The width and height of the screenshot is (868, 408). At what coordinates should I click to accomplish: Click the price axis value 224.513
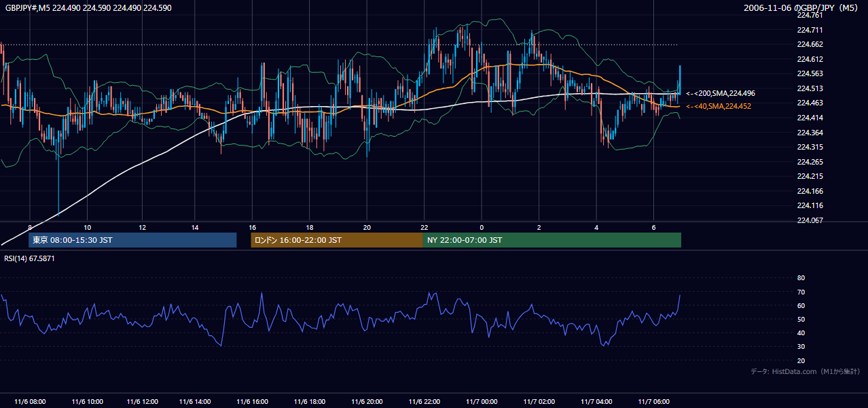(810, 88)
